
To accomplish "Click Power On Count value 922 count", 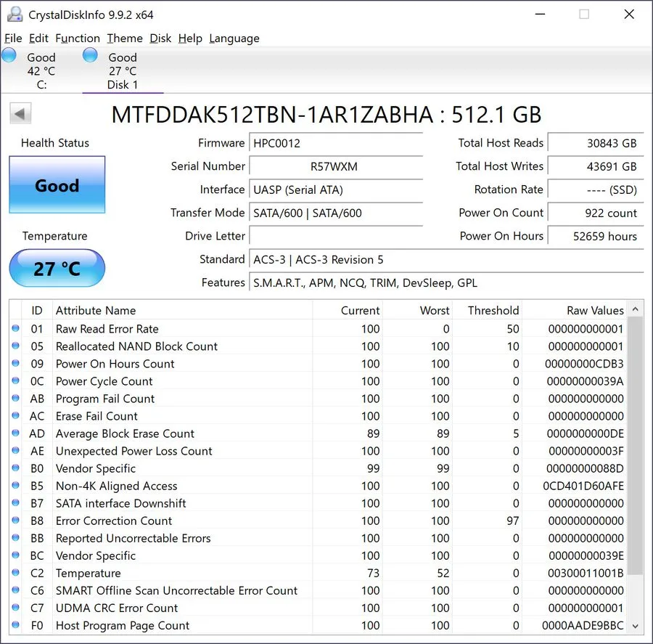I will click(x=596, y=213).
